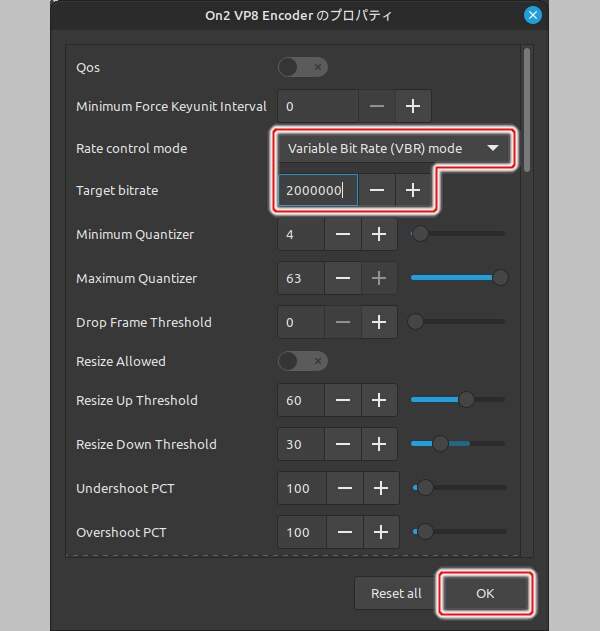Image resolution: width=600 pixels, height=631 pixels.
Task: Increase Minimum Force Keyunit Interval with plus
Action: click(413, 106)
